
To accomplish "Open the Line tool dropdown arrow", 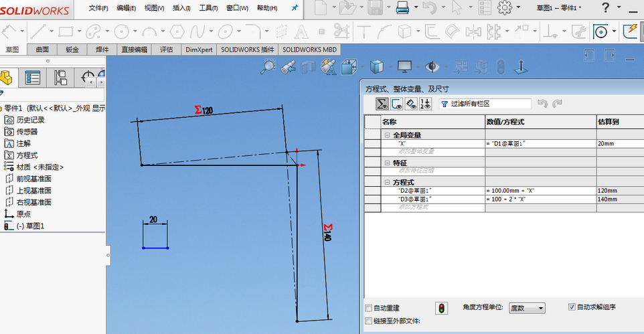I will click(52, 31).
